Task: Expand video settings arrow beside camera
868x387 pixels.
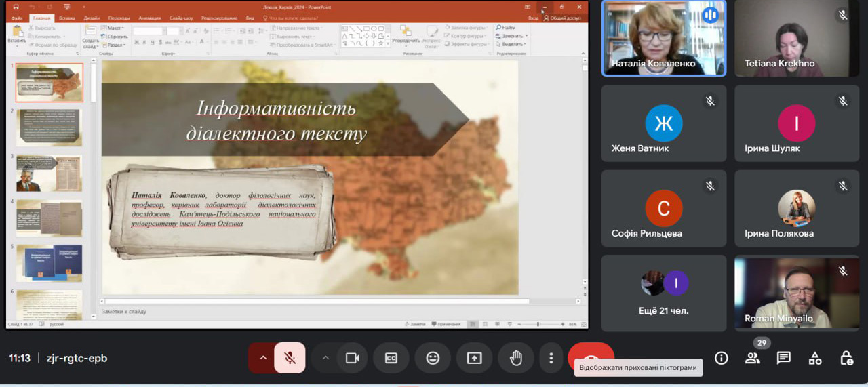Action: click(x=325, y=359)
